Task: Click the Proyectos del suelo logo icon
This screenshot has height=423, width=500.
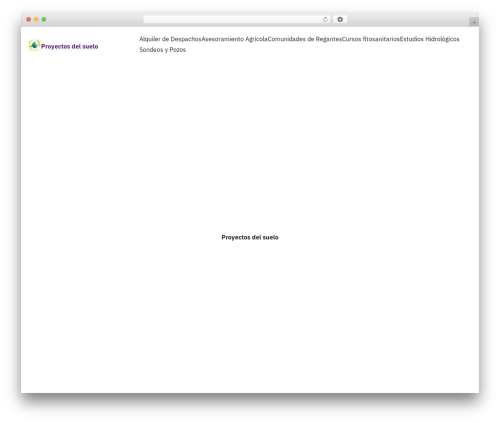Action: pyautogui.click(x=34, y=45)
